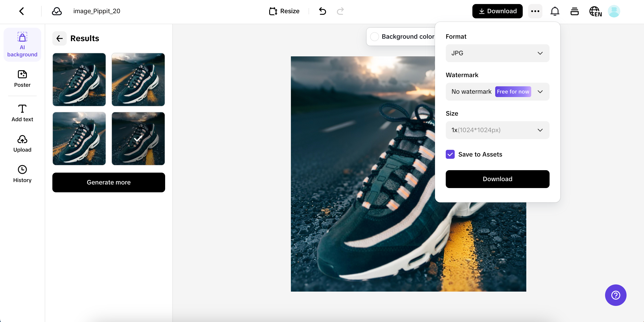This screenshot has height=322, width=644.
Task: Click the Generate more button
Action: 109,182
